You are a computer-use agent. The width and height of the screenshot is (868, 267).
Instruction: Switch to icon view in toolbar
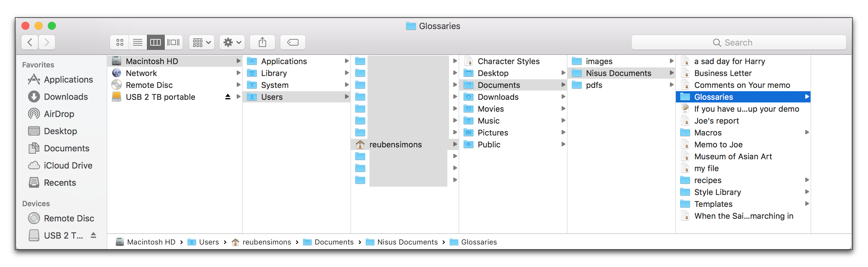click(120, 43)
